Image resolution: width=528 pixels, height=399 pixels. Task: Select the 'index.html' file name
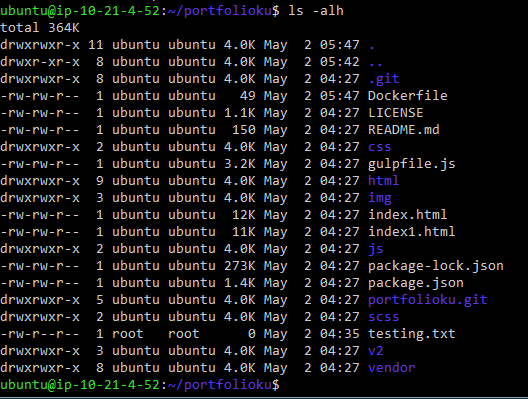(407, 214)
